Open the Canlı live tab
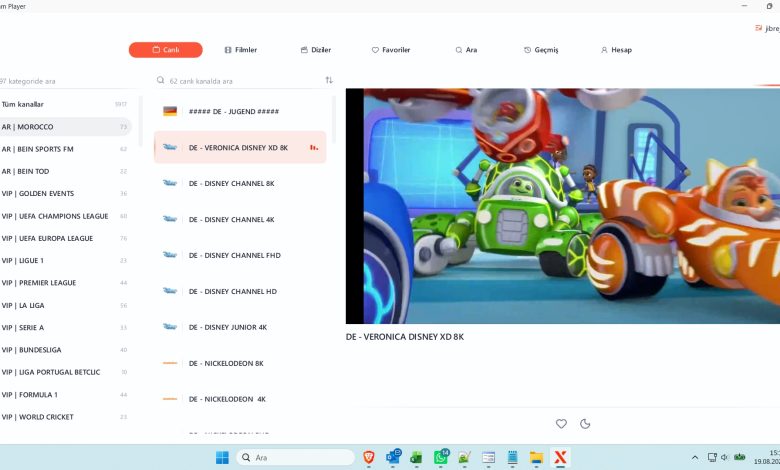The image size is (780, 470). [166, 50]
